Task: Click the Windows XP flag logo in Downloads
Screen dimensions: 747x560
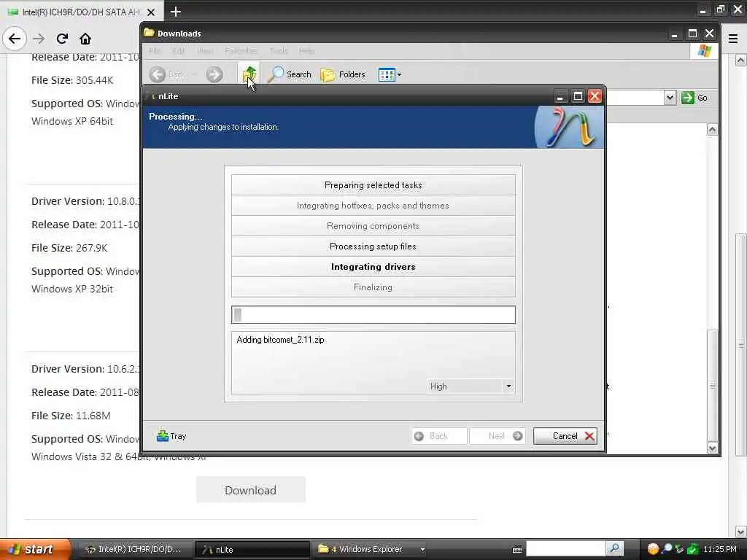Action: pos(705,51)
